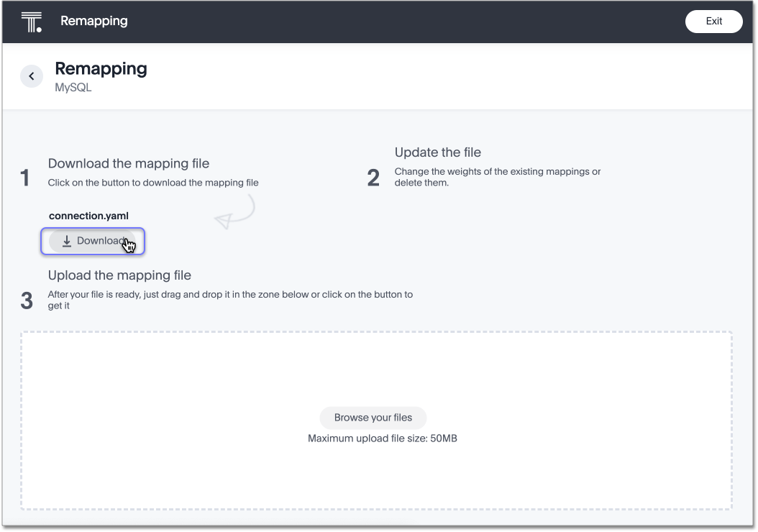Exit the Remapping screen
The width and height of the screenshot is (758, 532).
pyautogui.click(x=713, y=21)
